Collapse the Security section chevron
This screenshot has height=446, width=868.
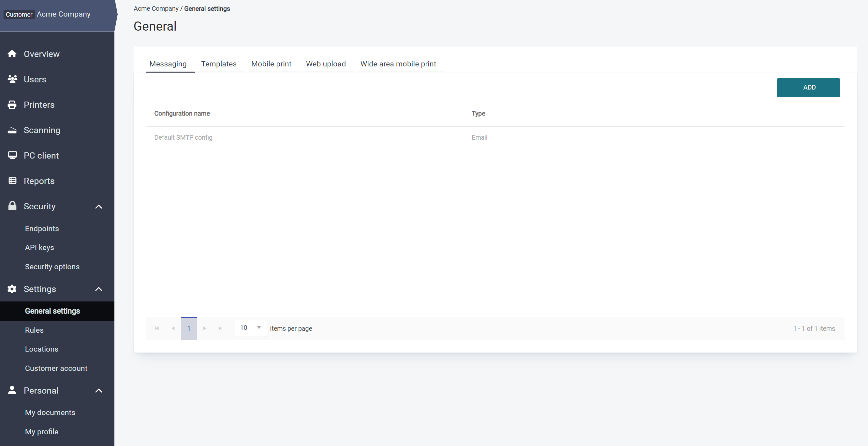click(98, 206)
